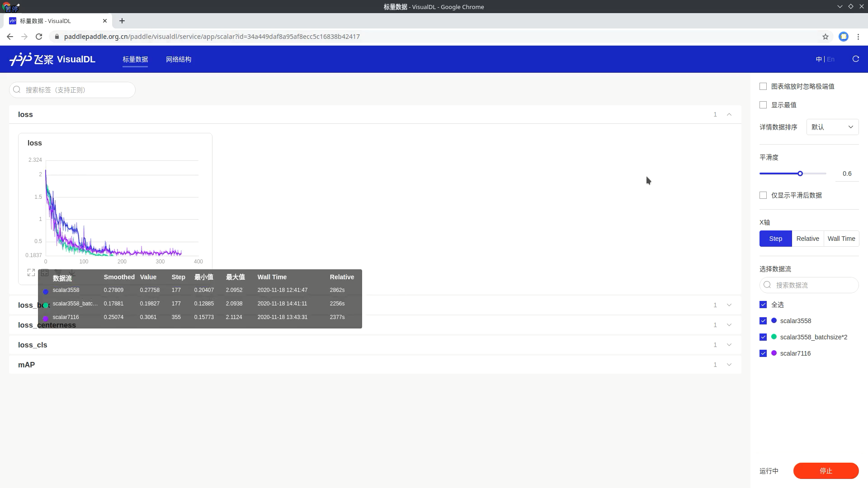
Task: Expand the loss chart to fullscreen
Action: point(31,272)
